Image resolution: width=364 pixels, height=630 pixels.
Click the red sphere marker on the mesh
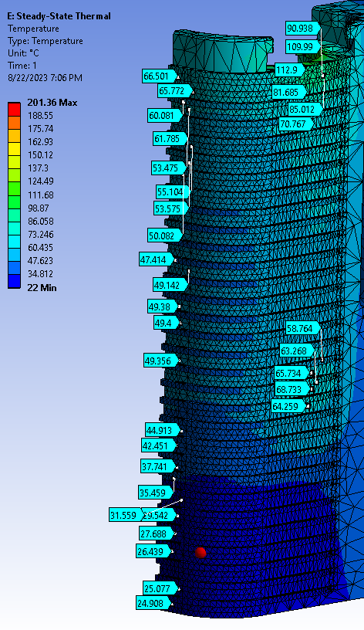click(201, 553)
